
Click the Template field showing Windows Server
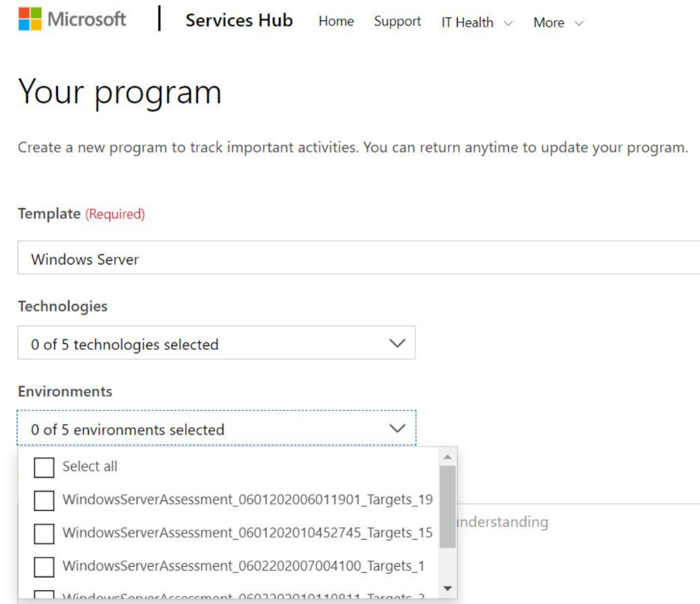(357, 259)
